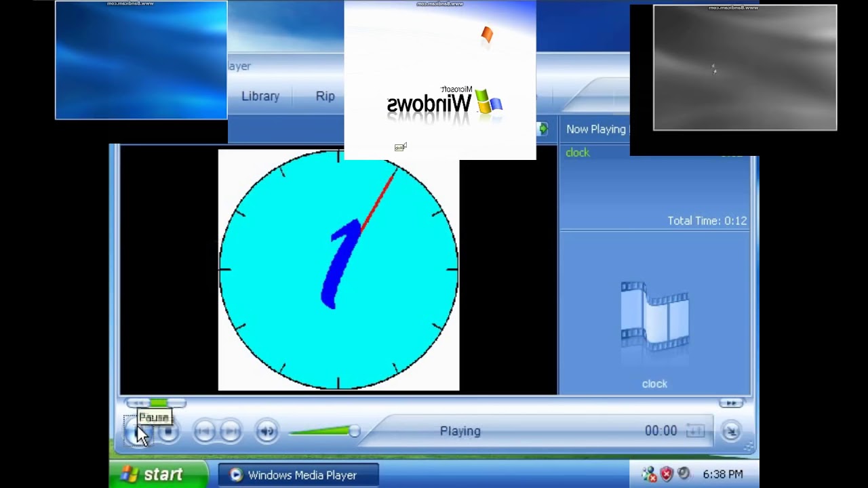
Task: Mute the player sound
Action: (267, 431)
